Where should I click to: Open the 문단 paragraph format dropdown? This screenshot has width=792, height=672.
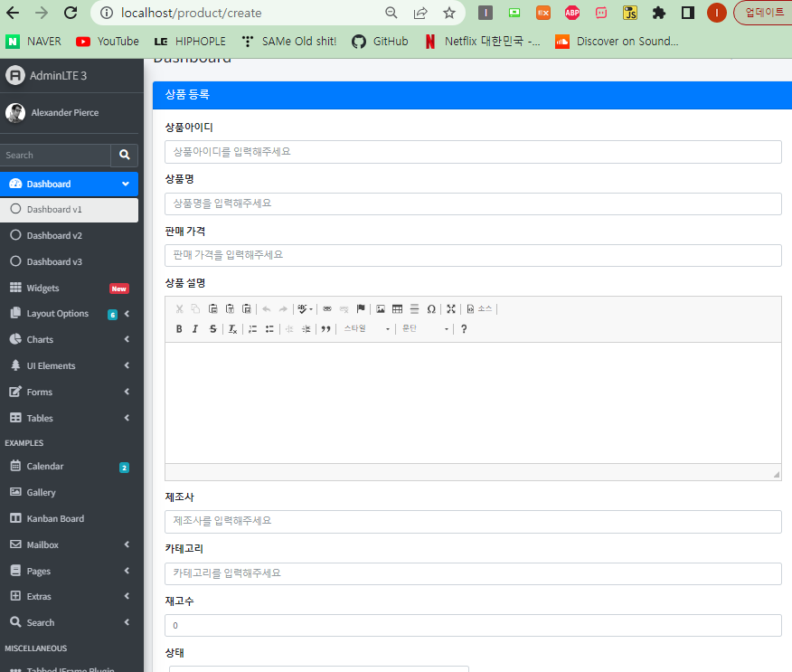pyautogui.click(x=425, y=329)
